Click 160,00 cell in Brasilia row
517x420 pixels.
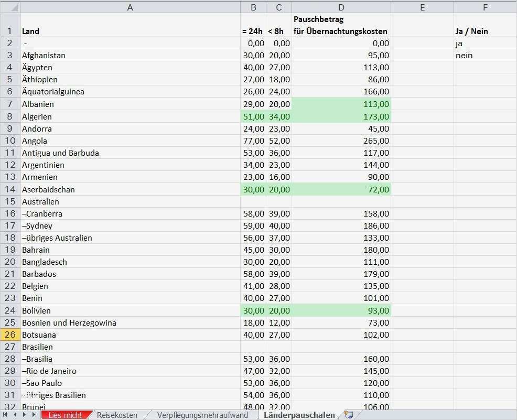click(341, 359)
